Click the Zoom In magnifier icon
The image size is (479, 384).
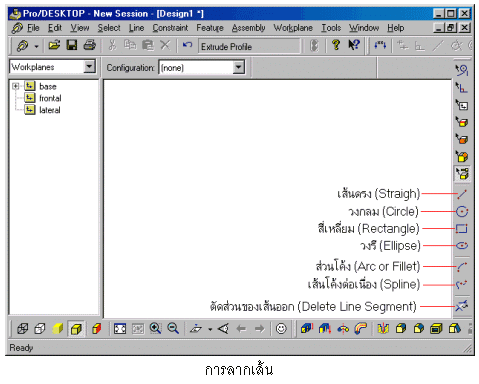click(155, 329)
